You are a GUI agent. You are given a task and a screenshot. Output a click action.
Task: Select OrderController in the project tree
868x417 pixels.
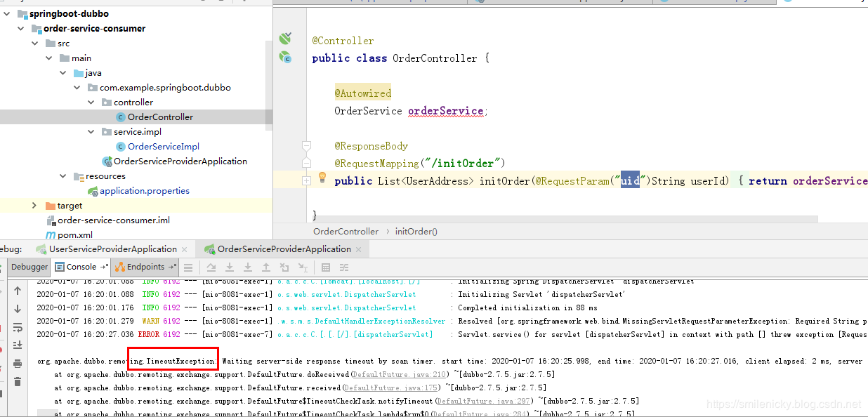(x=160, y=117)
